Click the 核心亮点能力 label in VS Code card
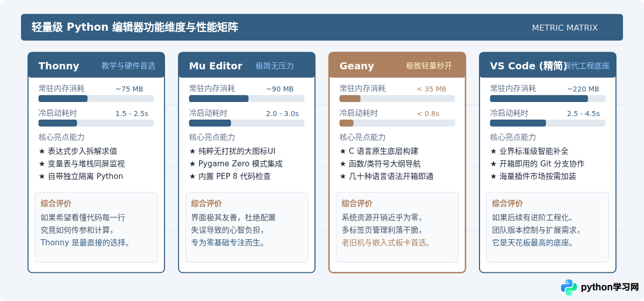644x301 pixels. [513, 137]
